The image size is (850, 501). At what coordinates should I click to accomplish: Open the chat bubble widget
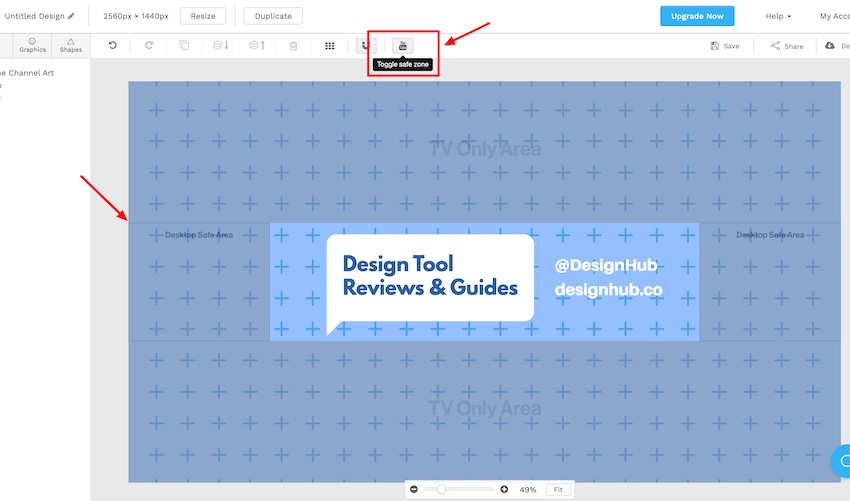click(x=842, y=461)
